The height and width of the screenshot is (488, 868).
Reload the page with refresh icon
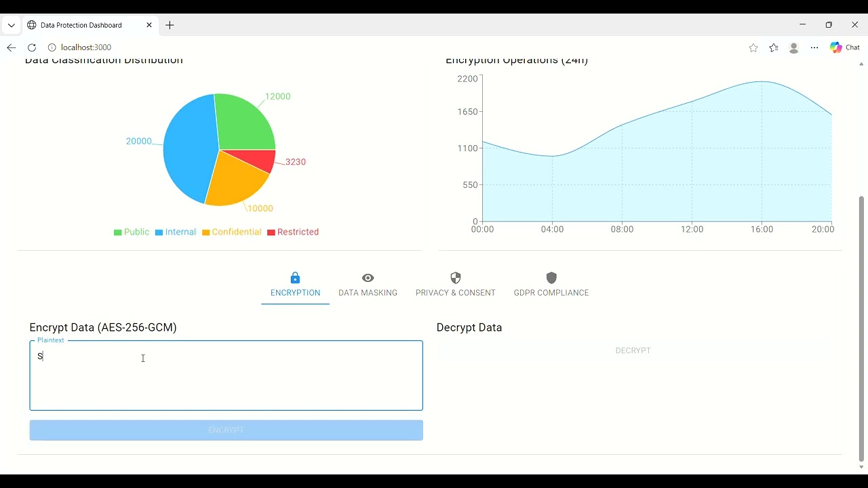tap(32, 47)
